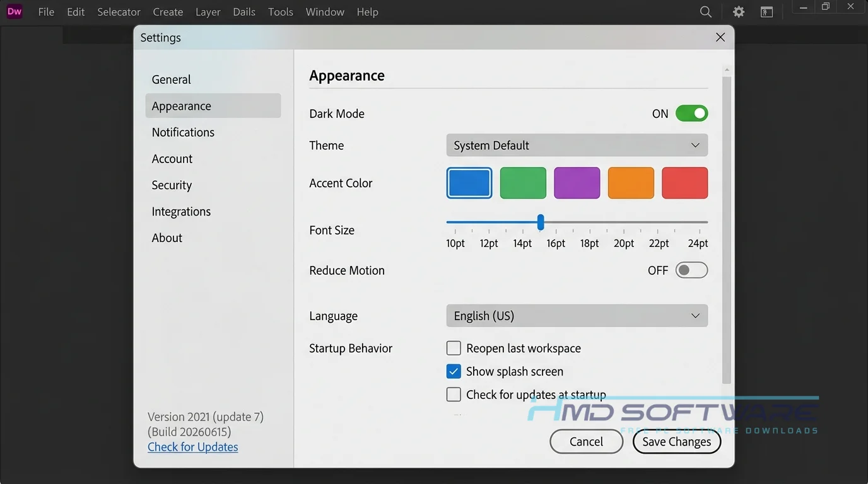Show the About section
The height and width of the screenshot is (484, 868).
[x=213, y=238]
